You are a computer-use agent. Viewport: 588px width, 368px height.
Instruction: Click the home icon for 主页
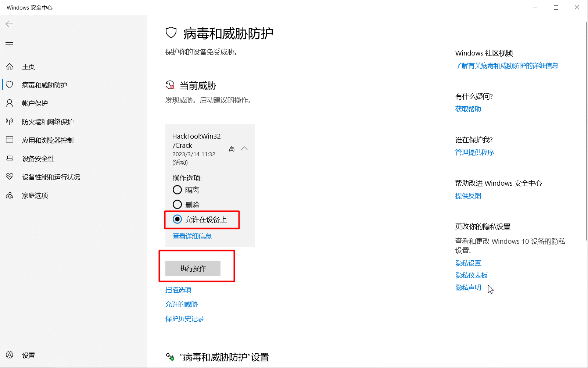tap(10, 67)
